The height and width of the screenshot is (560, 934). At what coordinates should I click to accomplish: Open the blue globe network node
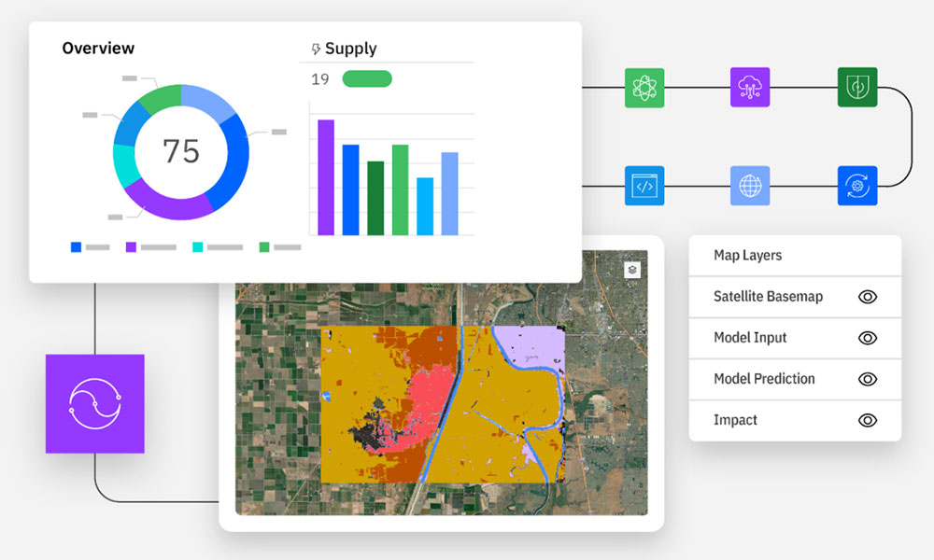tap(751, 185)
